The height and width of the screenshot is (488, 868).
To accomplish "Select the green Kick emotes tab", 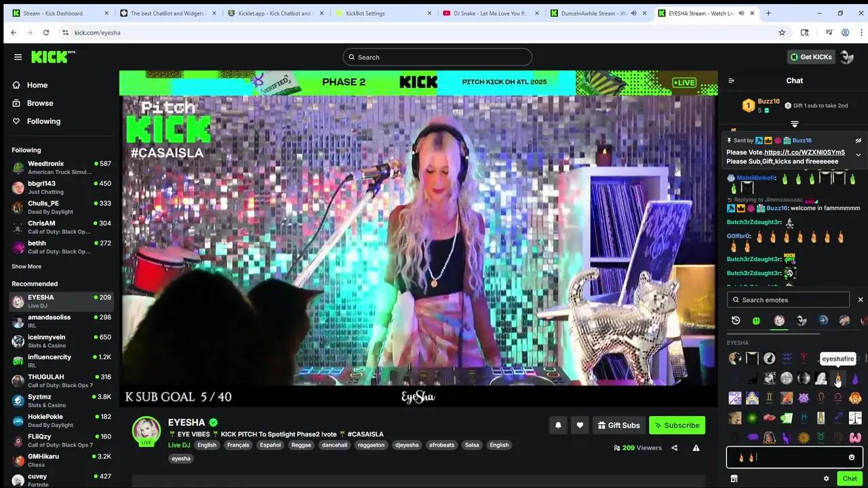I will (x=757, y=321).
